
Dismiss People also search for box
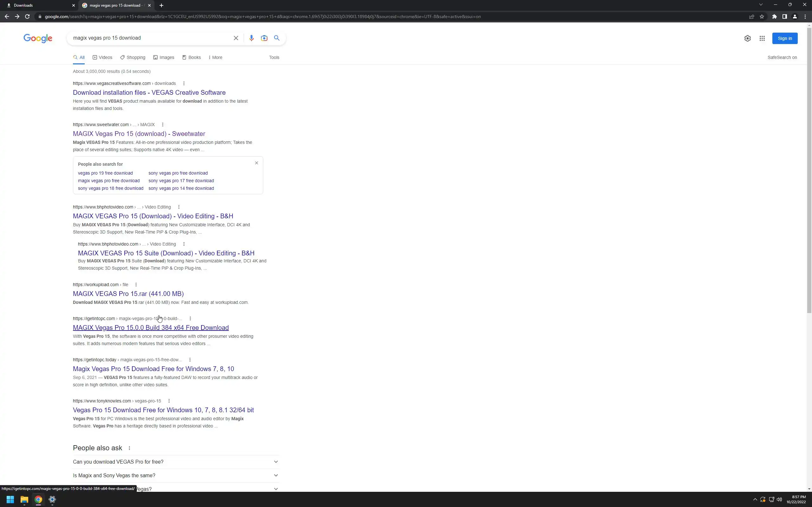(256, 163)
